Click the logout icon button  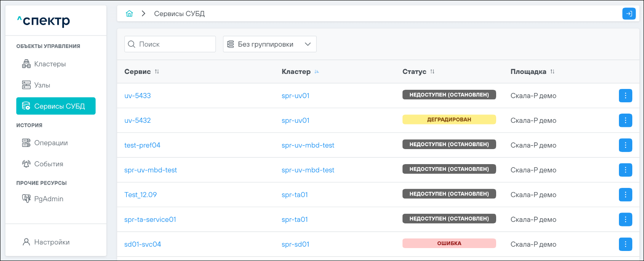pos(629,14)
